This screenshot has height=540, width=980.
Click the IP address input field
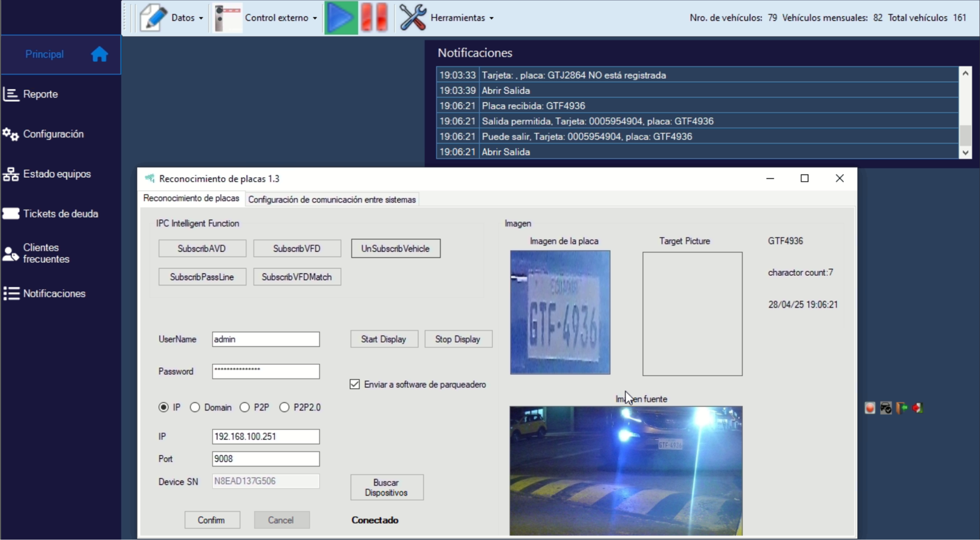[265, 436]
